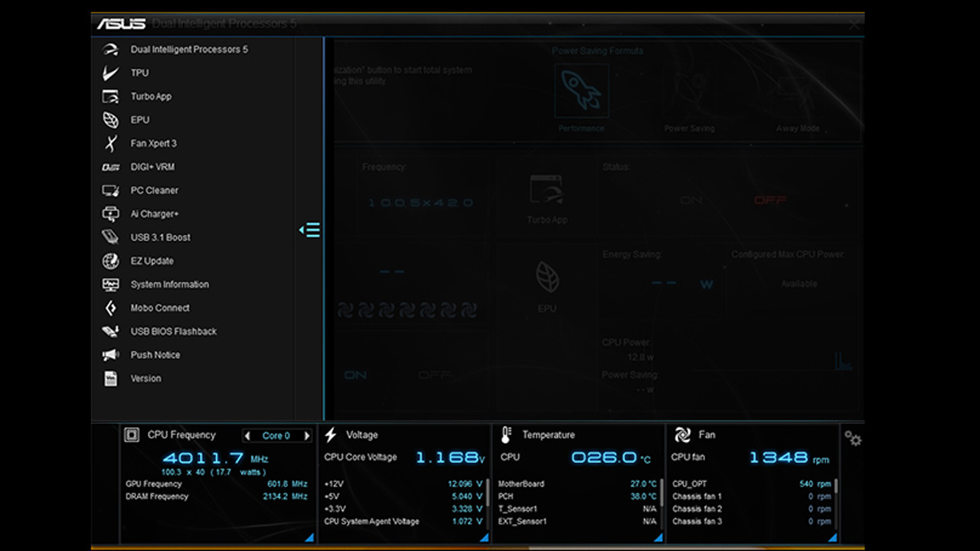Select the USB 3.1 Boost icon
Viewport: 980px width, 551px height.
[x=111, y=237]
